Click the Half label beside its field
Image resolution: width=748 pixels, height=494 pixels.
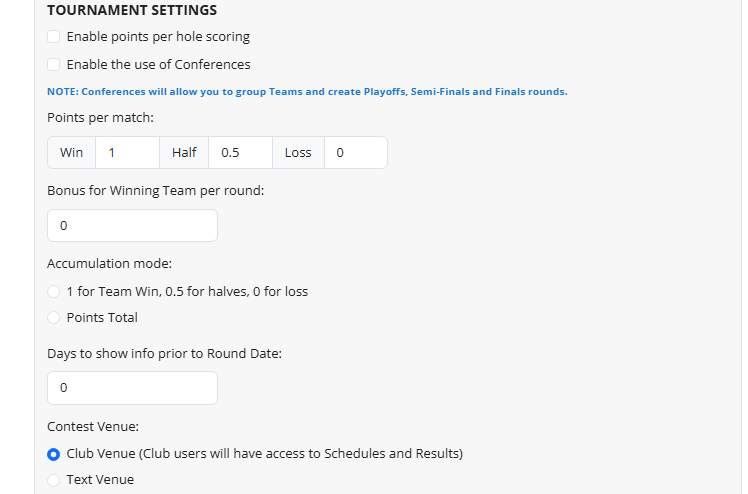(x=184, y=153)
